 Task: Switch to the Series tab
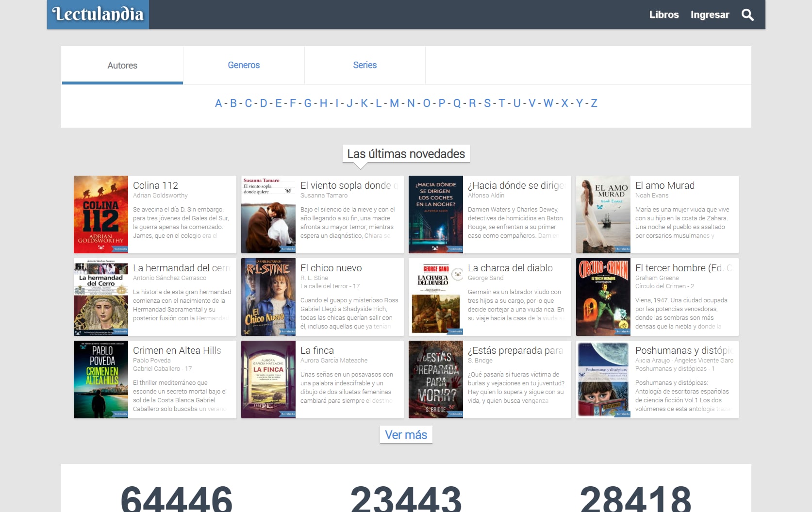tap(365, 65)
